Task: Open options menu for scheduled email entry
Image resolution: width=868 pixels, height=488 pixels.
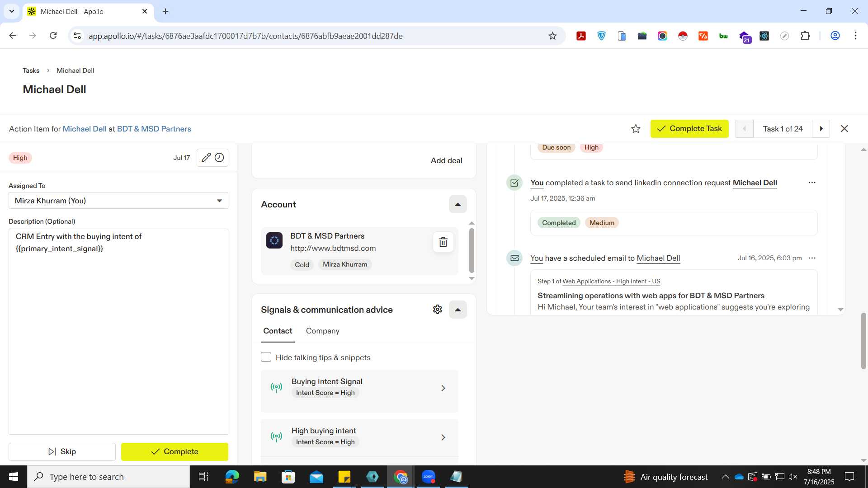Action: (x=812, y=258)
